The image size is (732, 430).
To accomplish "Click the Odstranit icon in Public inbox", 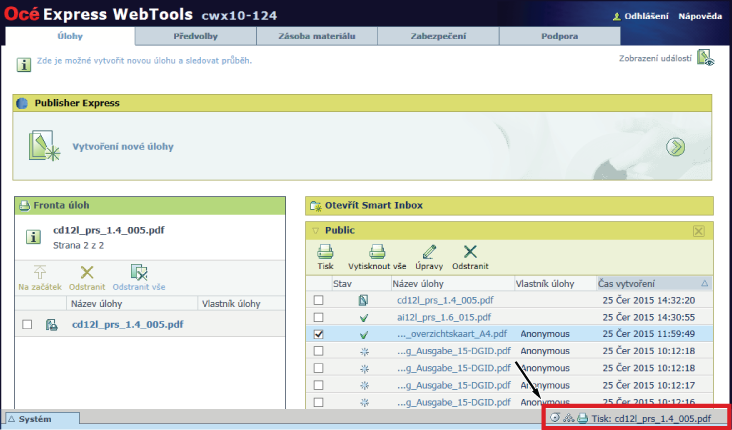I will point(470,252).
